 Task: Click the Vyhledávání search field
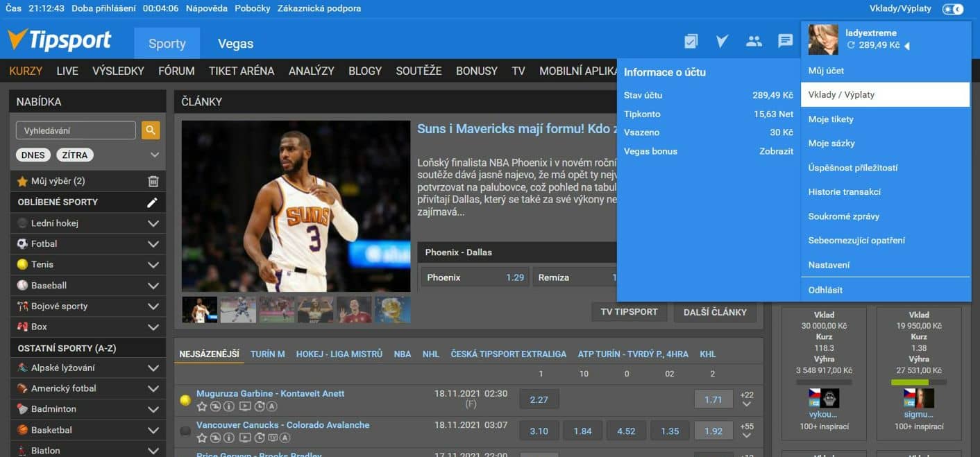(x=76, y=130)
